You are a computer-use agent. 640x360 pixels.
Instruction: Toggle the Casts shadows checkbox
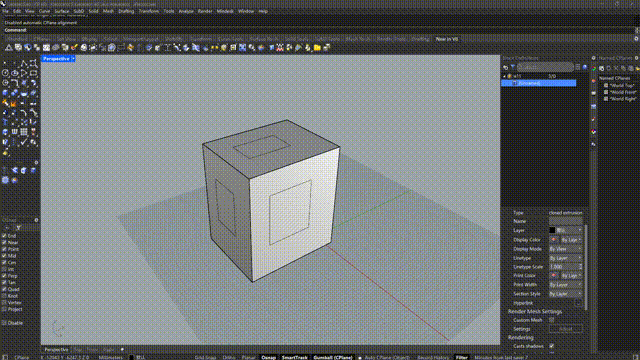coord(551,346)
